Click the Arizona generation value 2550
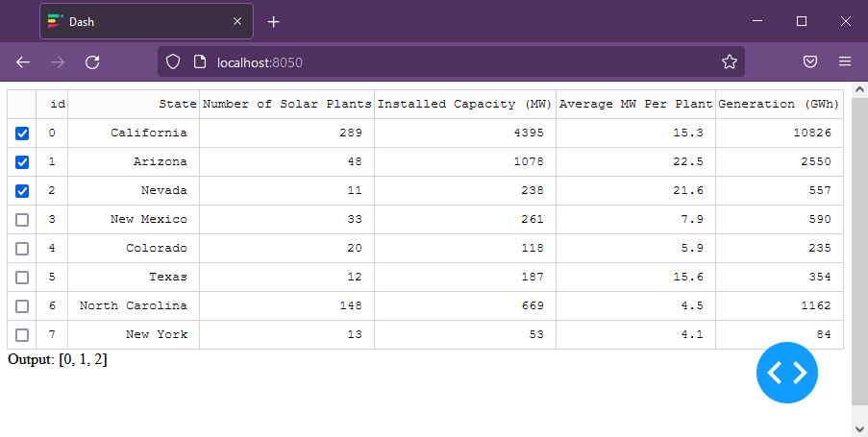The width and height of the screenshot is (868, 437). [x=816, y=161]
